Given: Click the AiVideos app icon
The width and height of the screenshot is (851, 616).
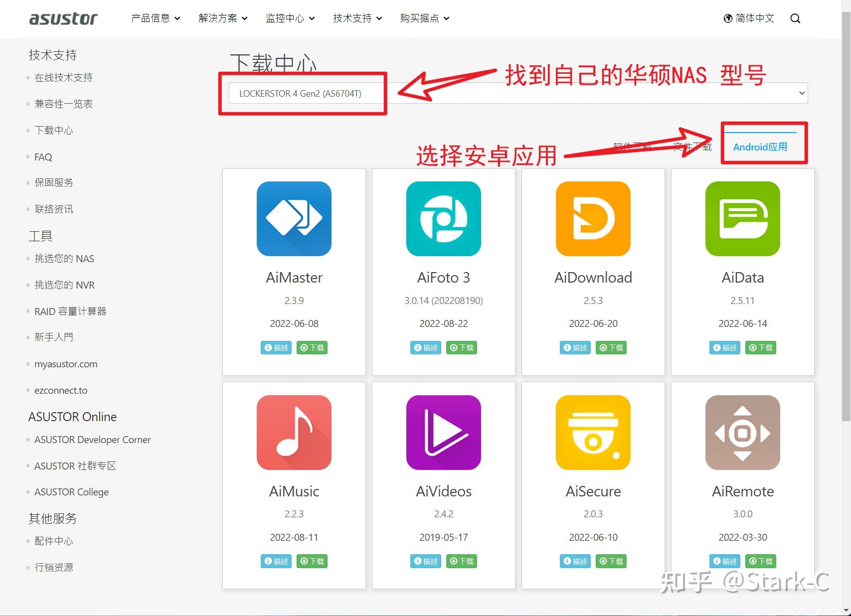Looking at the screenshot, I should pyautogui.click(x=444, y=433).
